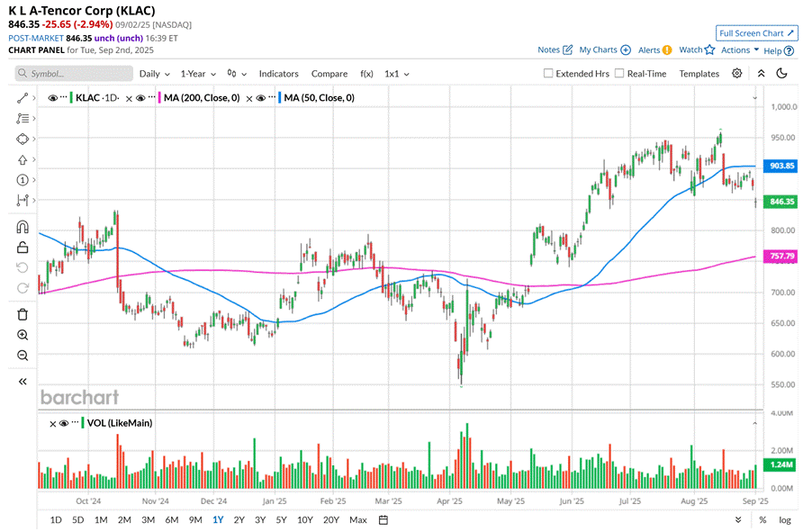Toggle visibility eye for MA 200
The width and height of the screenshot is (812, 532).
(140, 98)
